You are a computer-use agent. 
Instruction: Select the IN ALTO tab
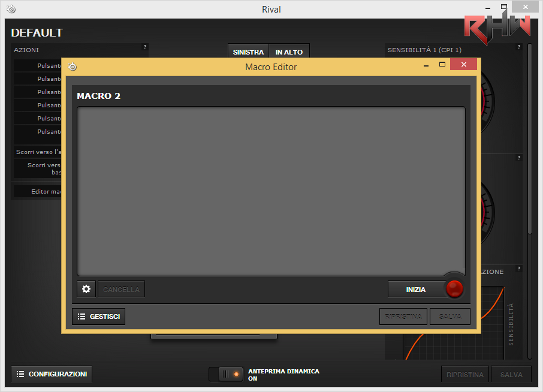point(289,52)
